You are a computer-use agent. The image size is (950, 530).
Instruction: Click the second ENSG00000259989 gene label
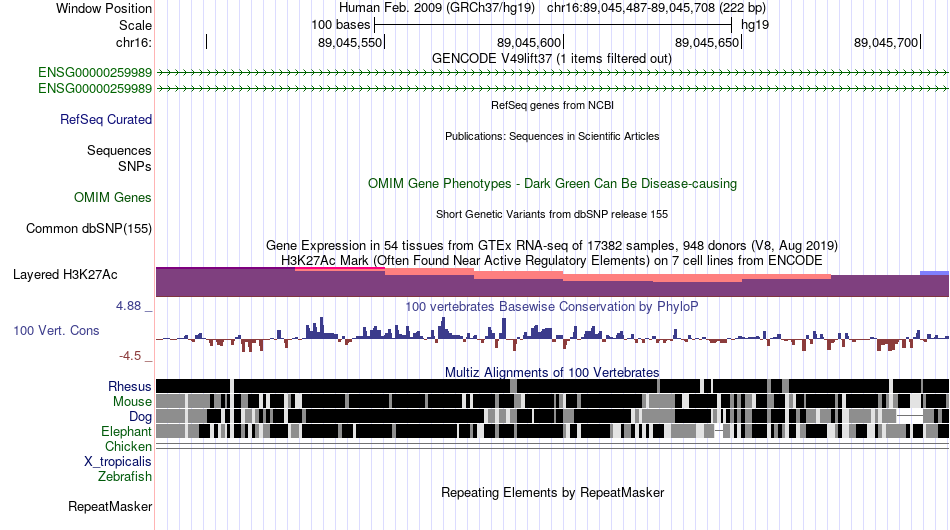pos(95,88)
